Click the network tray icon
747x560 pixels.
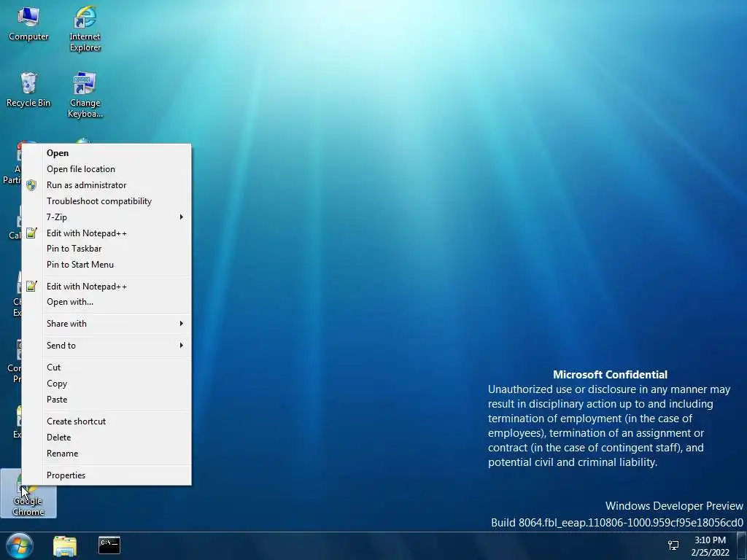tap(673, 545)
